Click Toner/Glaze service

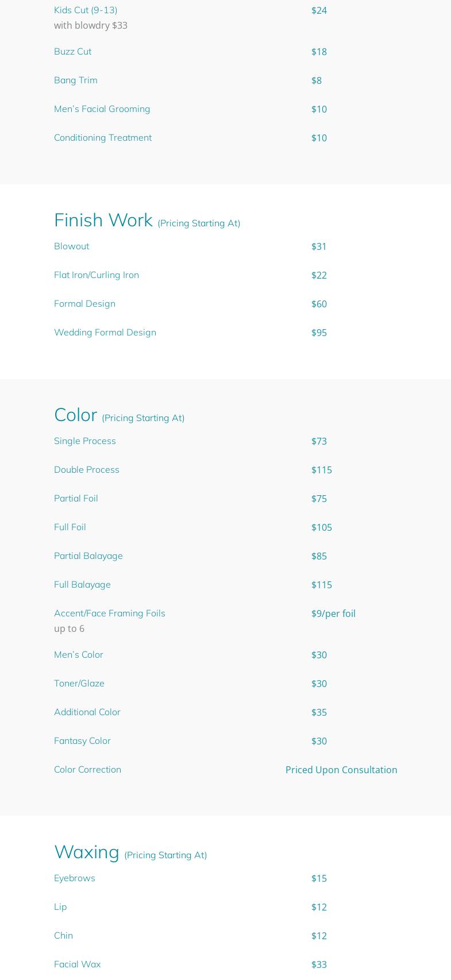tap(79, 683)
